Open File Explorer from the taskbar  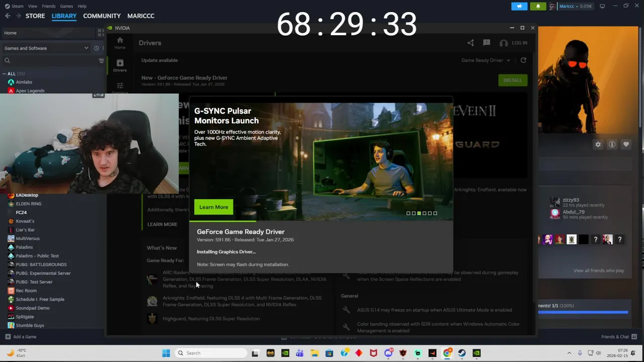314,353
